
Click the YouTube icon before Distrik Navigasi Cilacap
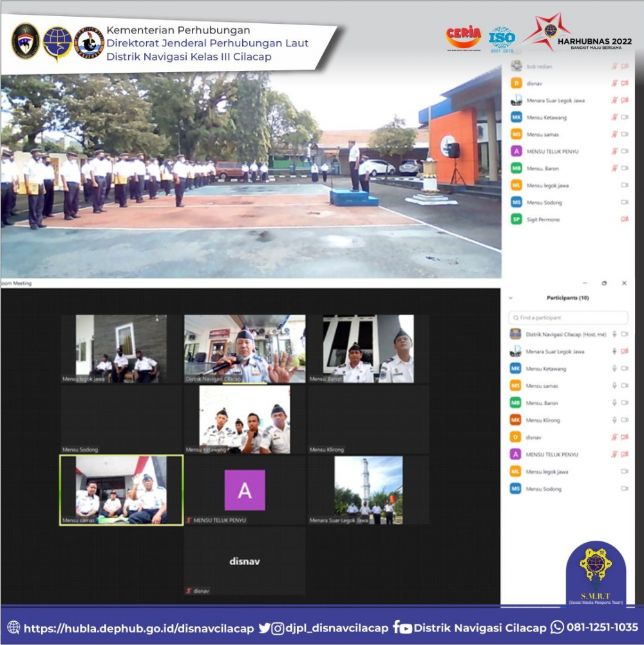[x=406, y=628]
